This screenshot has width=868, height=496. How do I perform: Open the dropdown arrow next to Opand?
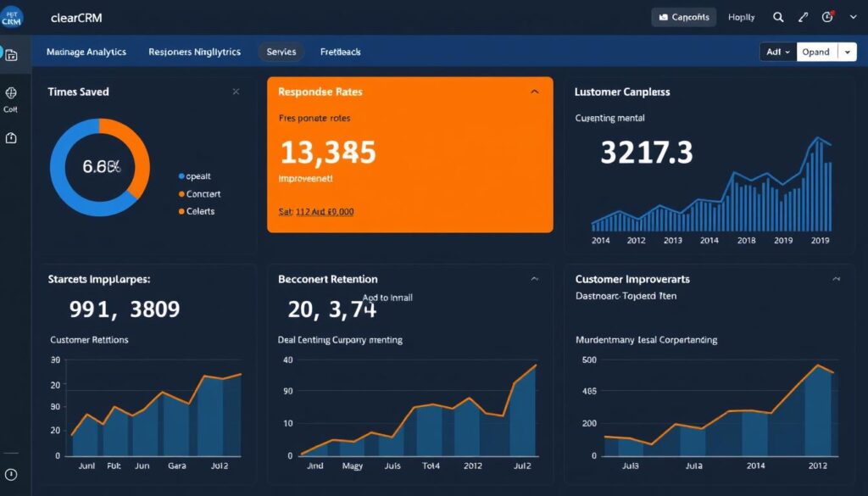tap(848, 52)
